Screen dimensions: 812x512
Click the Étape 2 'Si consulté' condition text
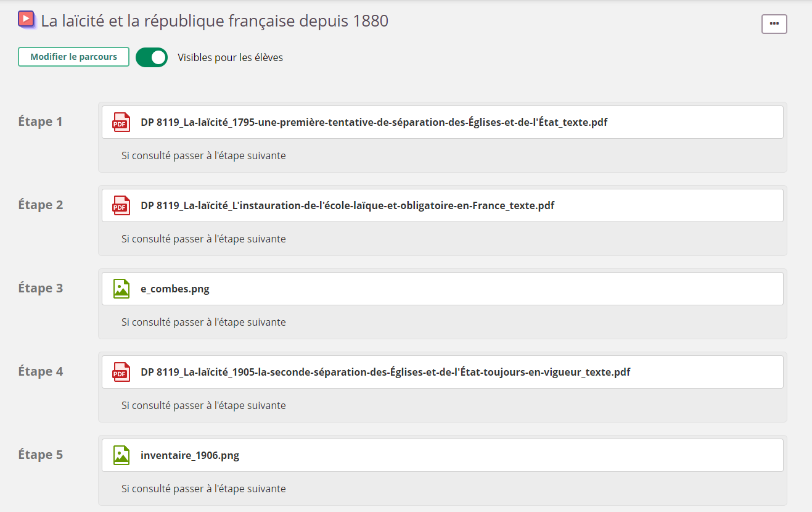point(203,239)
